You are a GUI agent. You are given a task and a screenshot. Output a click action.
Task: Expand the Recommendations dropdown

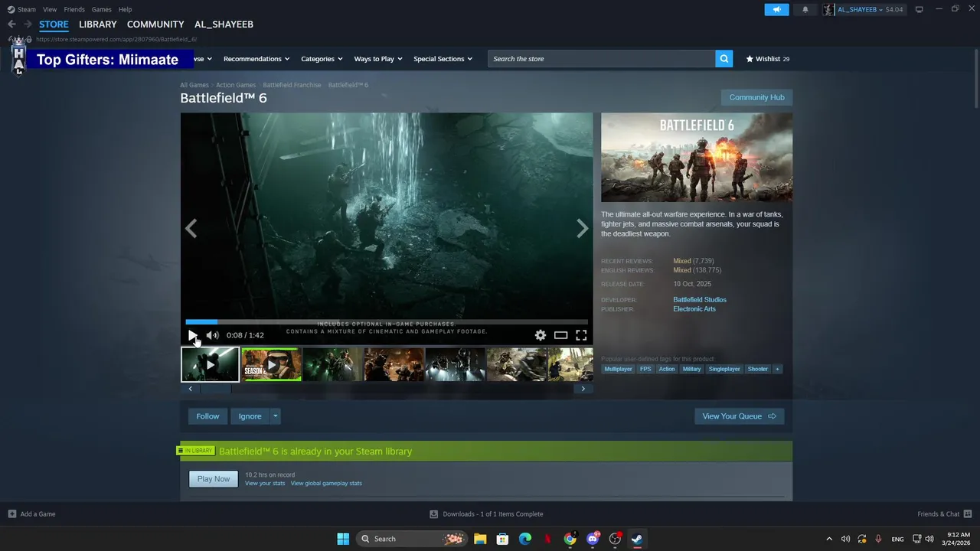point(256,59)
